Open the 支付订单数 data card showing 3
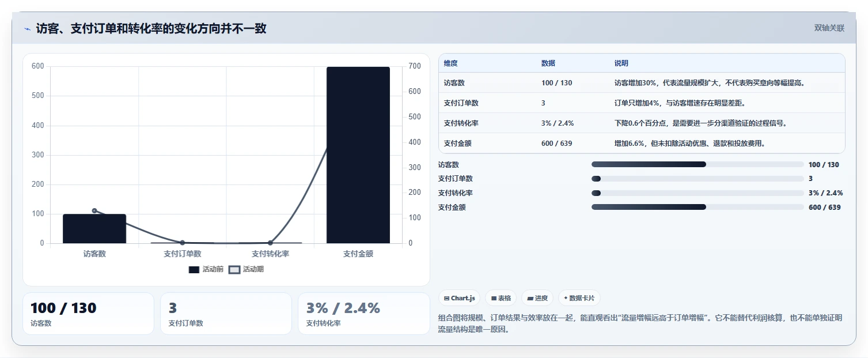The image size is (868, 358). click(x=226, y=314)
